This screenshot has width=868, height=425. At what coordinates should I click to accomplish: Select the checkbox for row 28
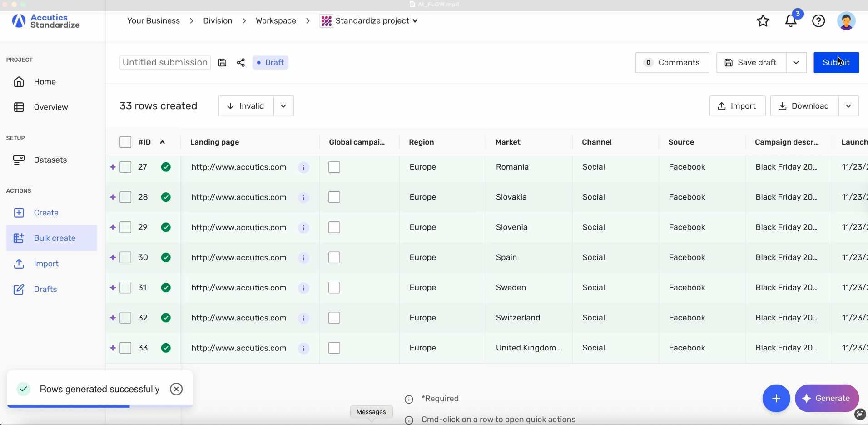pyautogui.click(x=125, y=197)
